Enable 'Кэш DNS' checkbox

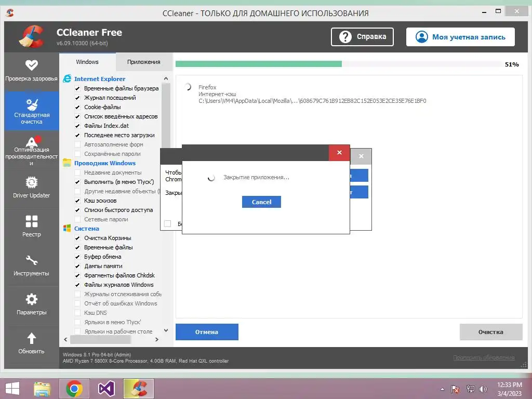(x=77, y=313)
